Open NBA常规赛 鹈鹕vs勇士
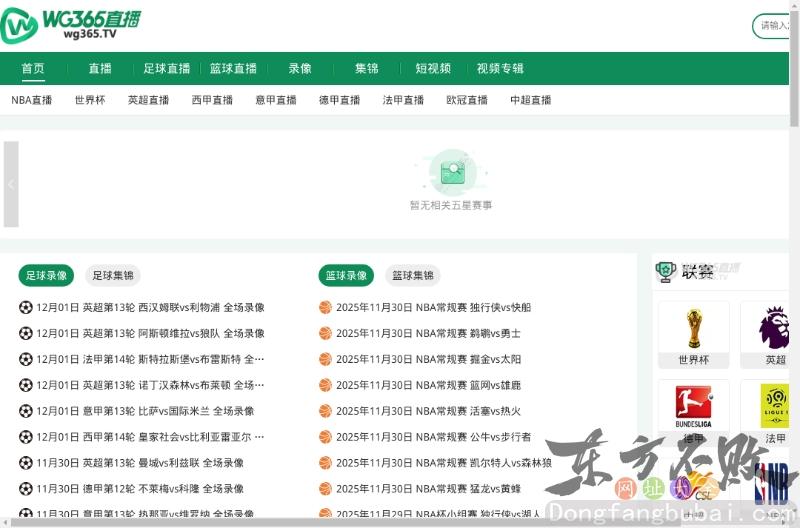The width and height of the screenshot is (800, 528). [x=429, y=334]
